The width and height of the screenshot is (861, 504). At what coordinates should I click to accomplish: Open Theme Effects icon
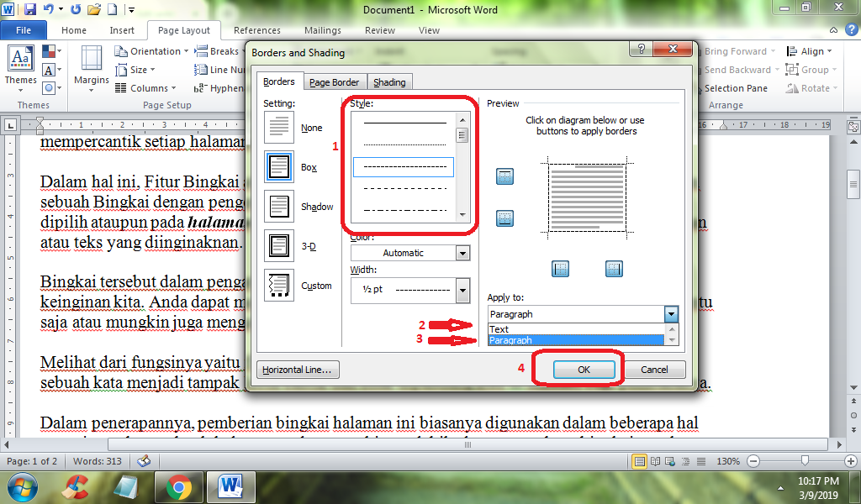[x=51, y=87]
